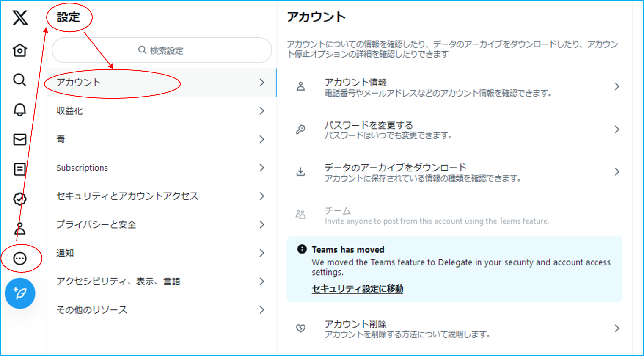
Task: Click chevron on アカウント削除 row
Action: pos(617,328)
